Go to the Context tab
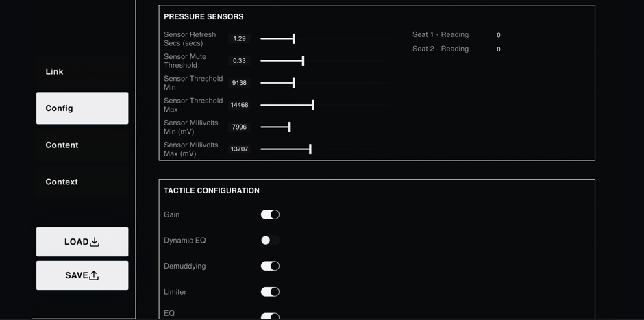Screen dimensions: 644x320 pos(82,182)
